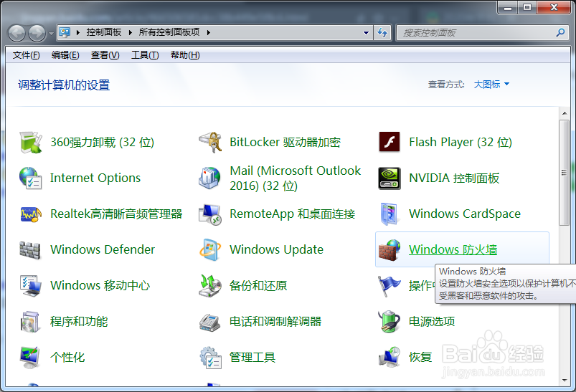Click the scrollbar up arrow
The width and height of the screenshot is (576, 392).
(x=565, y=113)
